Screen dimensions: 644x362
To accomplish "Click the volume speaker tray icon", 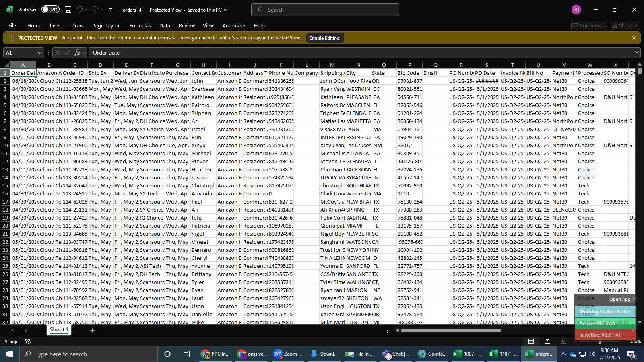I will click(x=592, y=354).
